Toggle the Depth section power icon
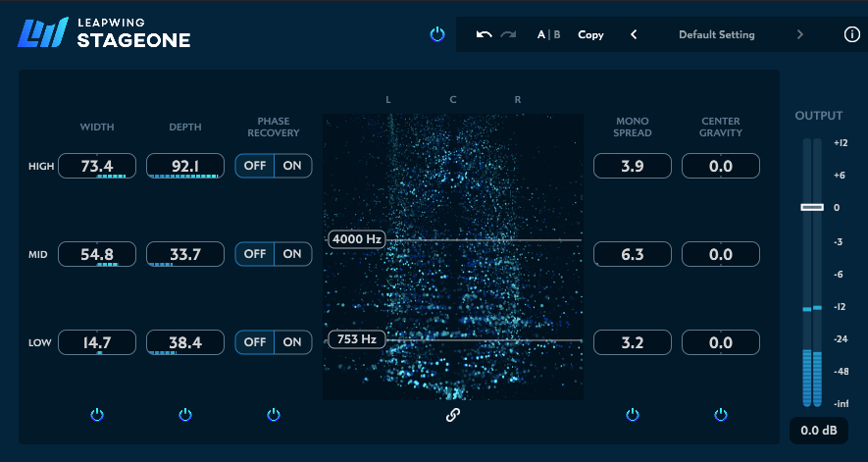868x462 pixels. point(185,415)
